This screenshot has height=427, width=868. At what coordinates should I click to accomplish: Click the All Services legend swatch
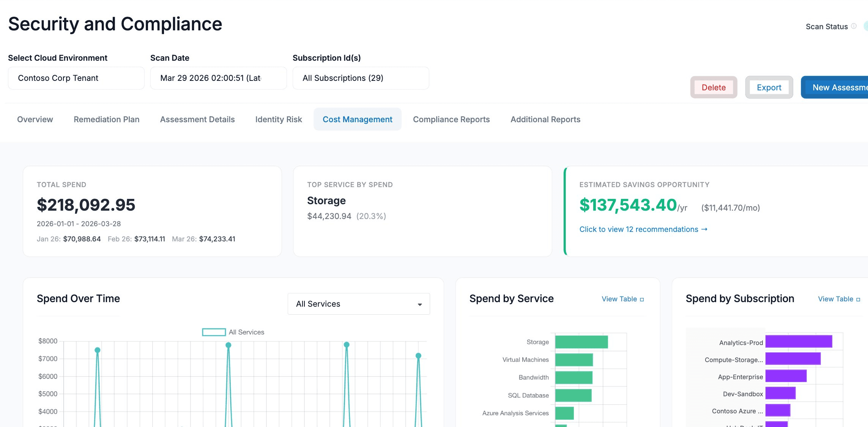coord(214,332)
